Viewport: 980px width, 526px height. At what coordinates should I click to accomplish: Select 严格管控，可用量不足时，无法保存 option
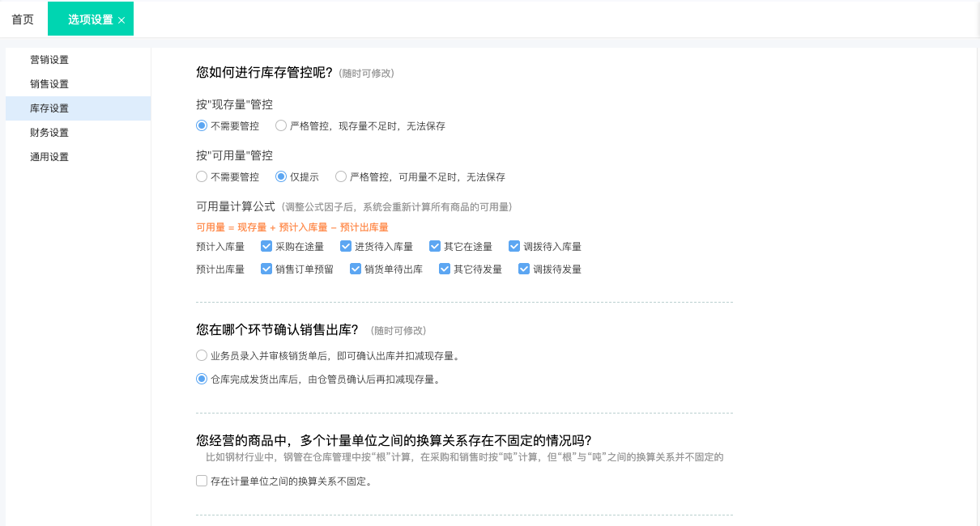pos(341,176)
